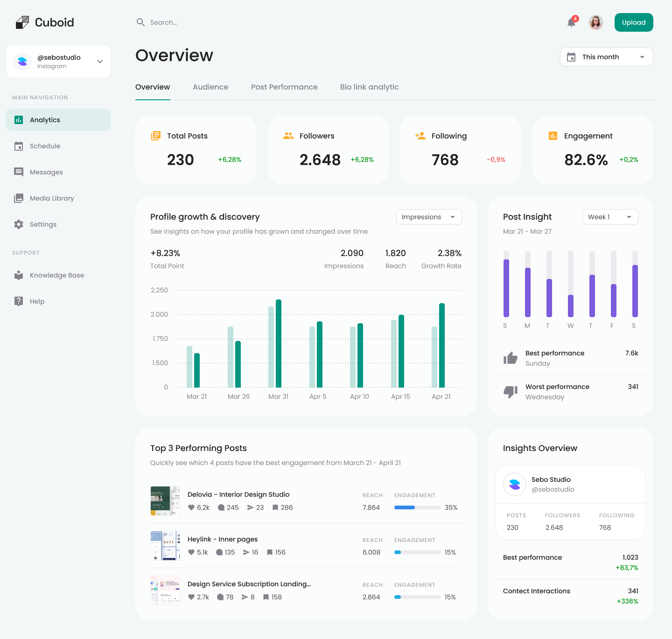
Task: Open the Media Library
Action: tap(19, 198)
